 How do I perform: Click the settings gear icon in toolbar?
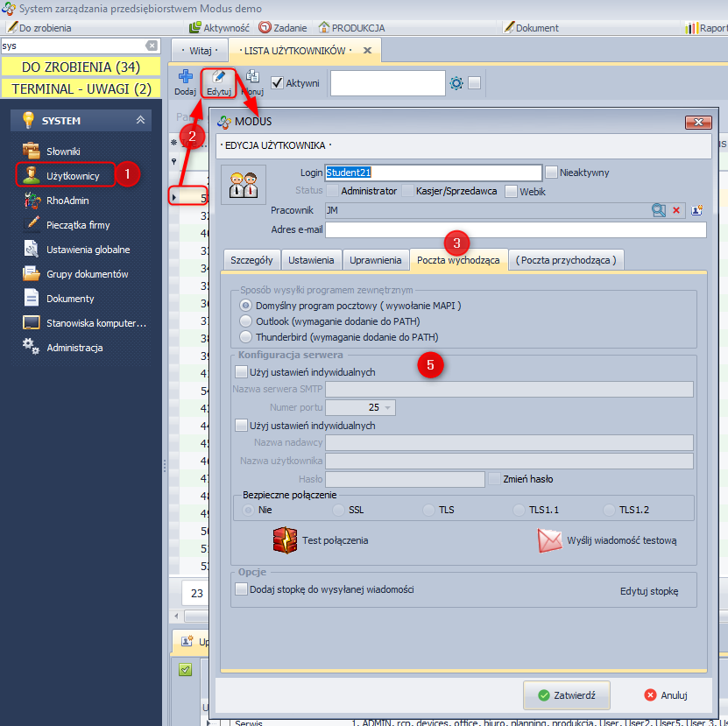point(456,83)
